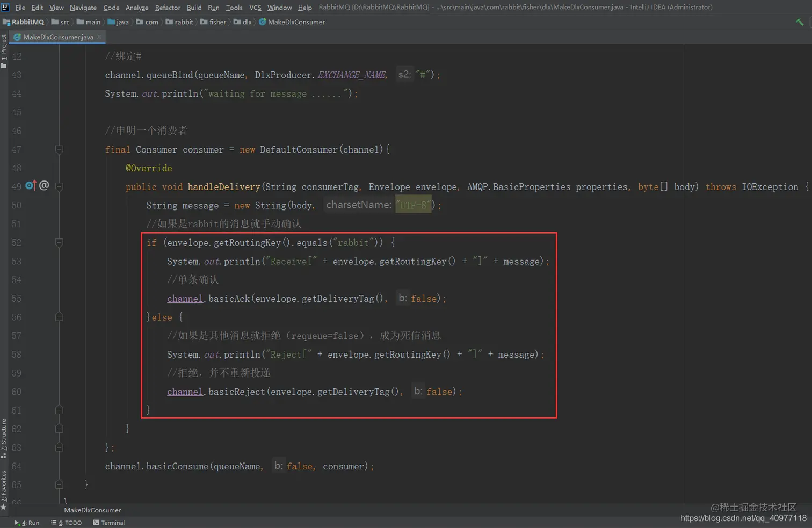The image size is (812, 528).
Task: Click line number 43 in gutter
Action: coord(17,75)
